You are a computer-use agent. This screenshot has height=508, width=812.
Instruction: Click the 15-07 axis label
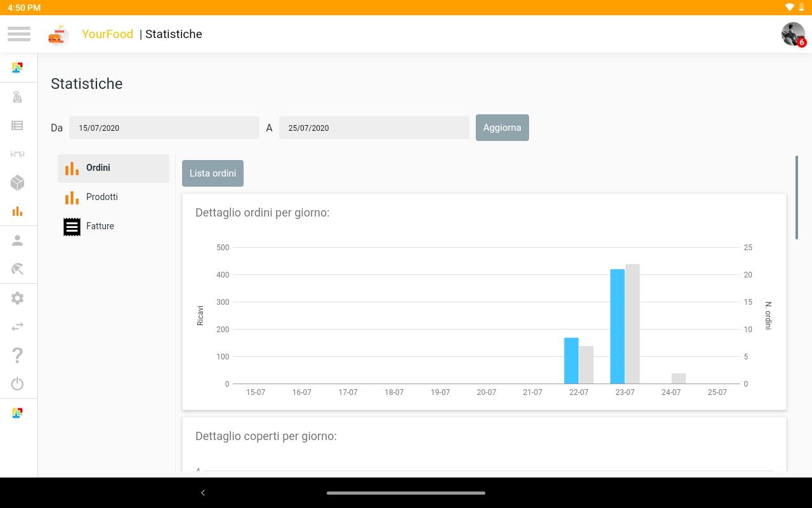pos(256,392)
